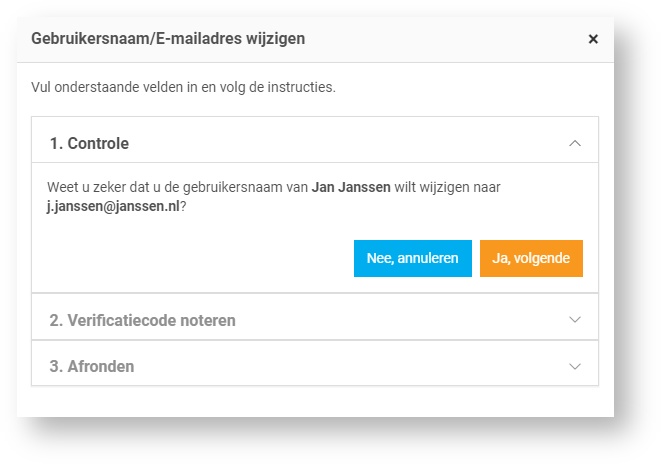662x465 pixels.
Task: Click the bold name "Jan Janssen"
Action: 350,187
